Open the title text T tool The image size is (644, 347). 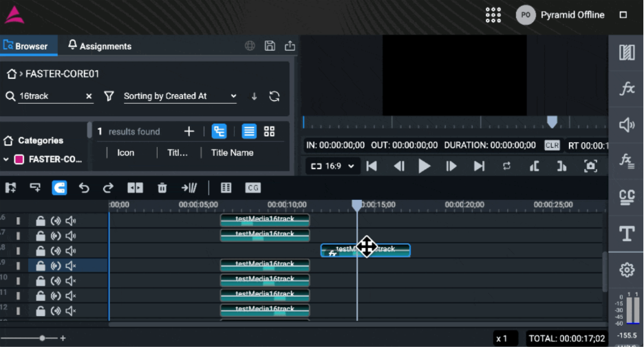click(627, 234)
